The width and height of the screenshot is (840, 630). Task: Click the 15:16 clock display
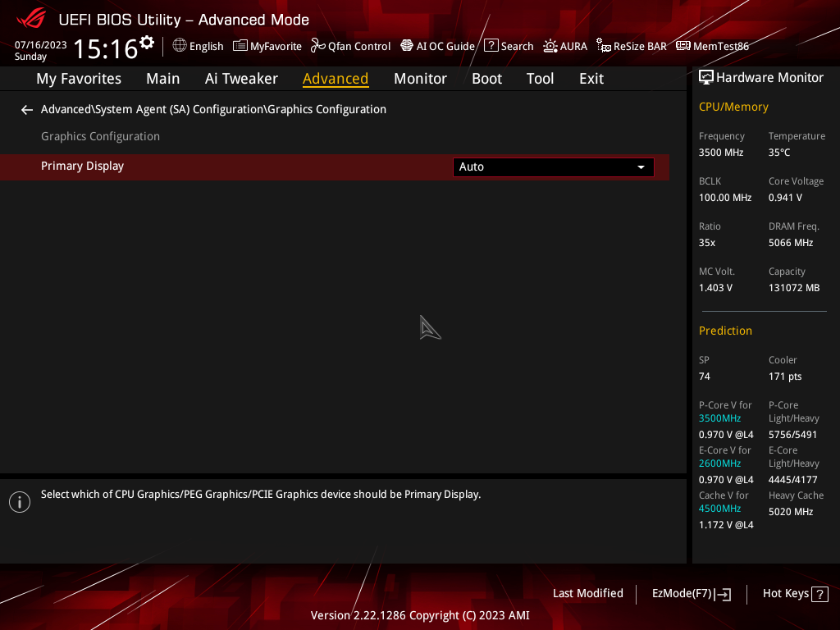coord(106,48)
